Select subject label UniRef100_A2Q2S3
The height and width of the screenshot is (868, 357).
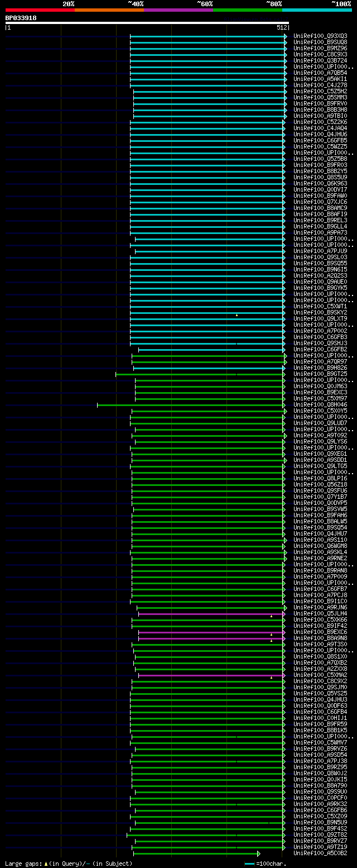(x=320, y=275)
